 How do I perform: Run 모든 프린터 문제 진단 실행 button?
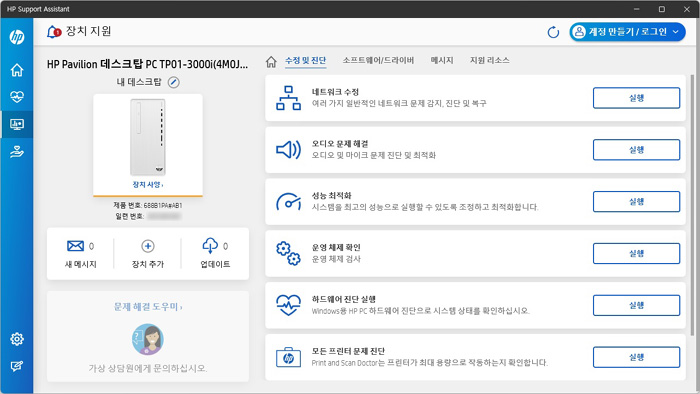click(637, 357)
